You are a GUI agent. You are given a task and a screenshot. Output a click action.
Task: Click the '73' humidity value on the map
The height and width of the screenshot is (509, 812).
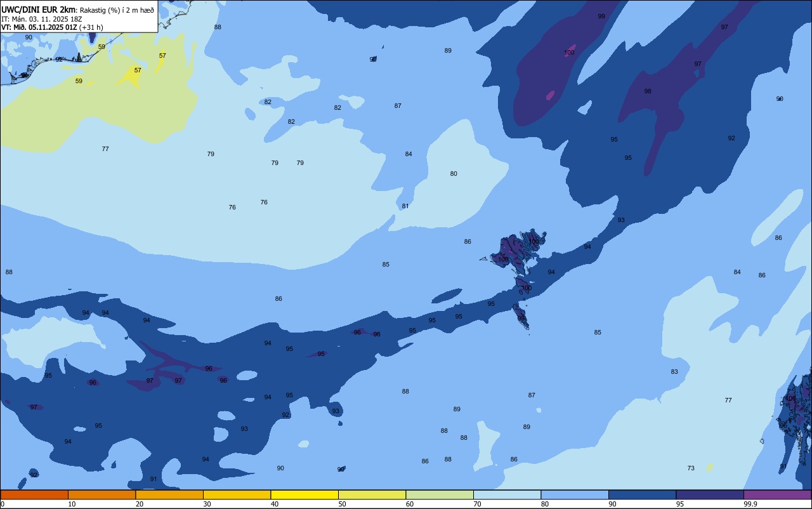pyautogui.click(x=691, y=468)
